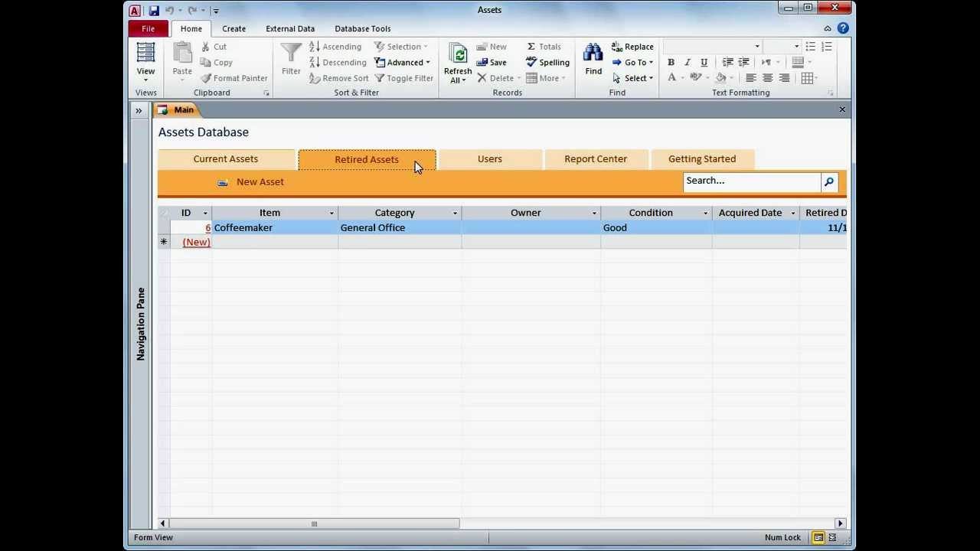Viewport: 980px width, 551px height.
Task: Click the alternate row color icon
Action: [798, 63]
